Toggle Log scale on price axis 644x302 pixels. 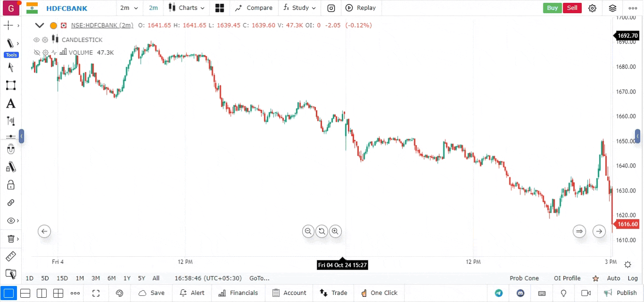[x=632, y=278]
